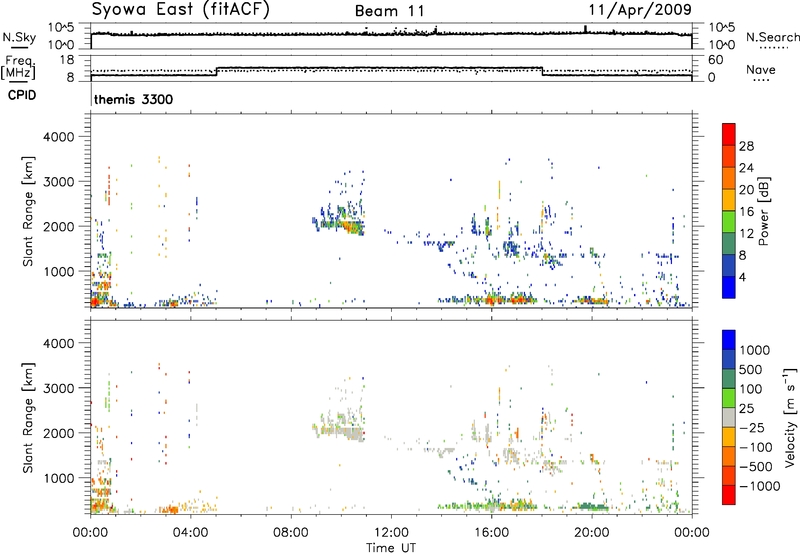Click the '24' label on Power colorbar

click(746, 168)
